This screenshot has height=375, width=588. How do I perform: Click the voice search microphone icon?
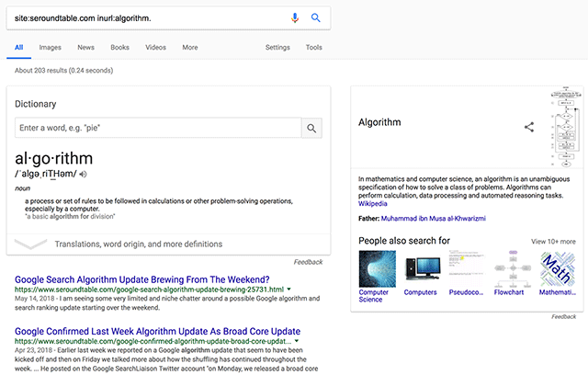point(295,17)
